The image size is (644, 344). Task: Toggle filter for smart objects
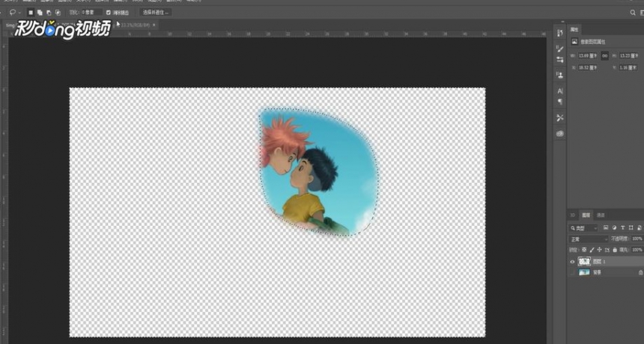tap(640, 227)
